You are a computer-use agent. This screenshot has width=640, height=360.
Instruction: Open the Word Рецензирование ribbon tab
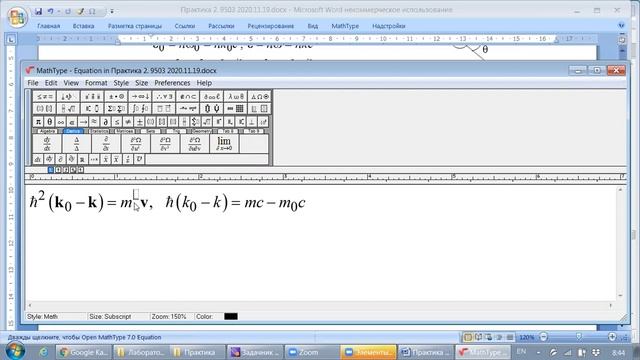[271, 26]
